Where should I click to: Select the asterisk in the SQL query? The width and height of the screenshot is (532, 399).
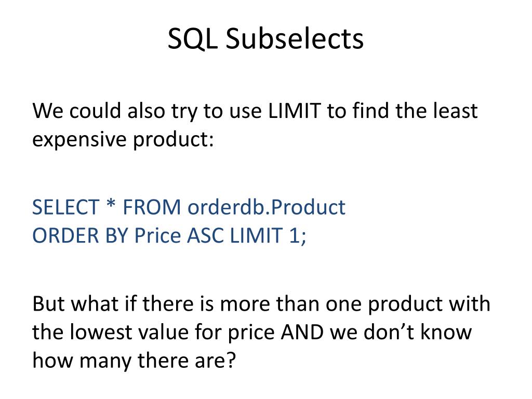click(111, 205)
